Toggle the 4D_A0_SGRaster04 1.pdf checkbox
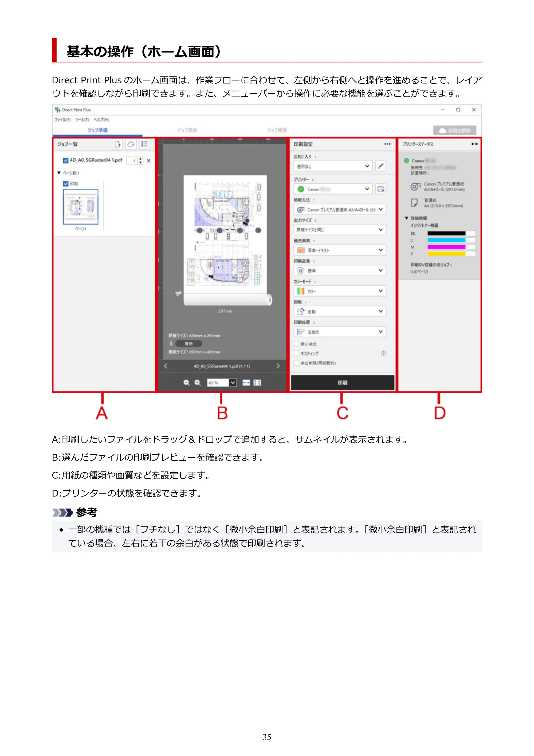The width and height of the screenshot is (534, 756). (65, 160)
